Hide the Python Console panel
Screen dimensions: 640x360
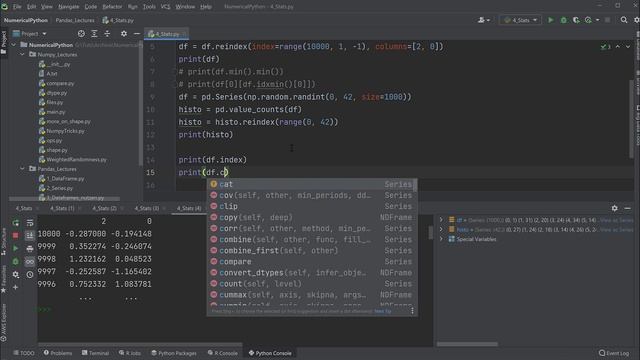627,208
